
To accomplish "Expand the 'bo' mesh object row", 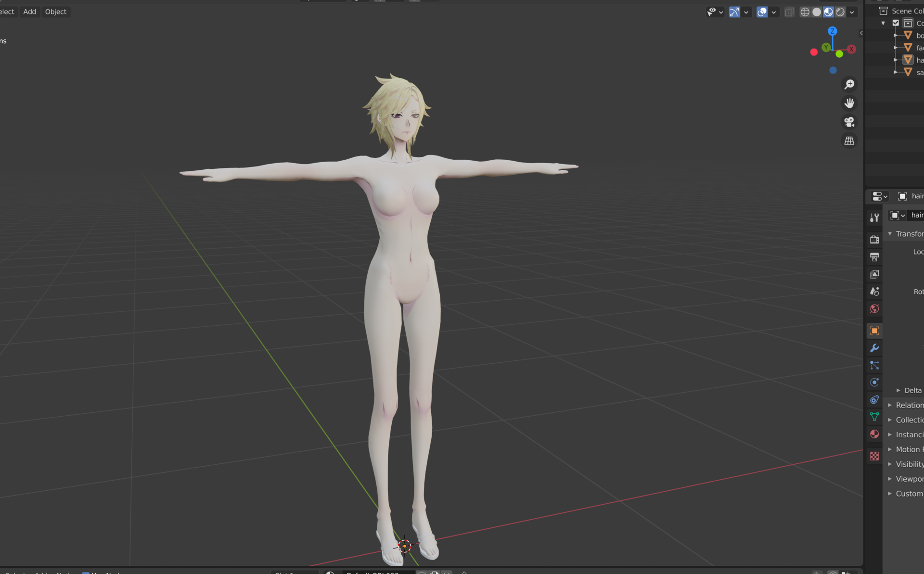I will click(896, 35).
